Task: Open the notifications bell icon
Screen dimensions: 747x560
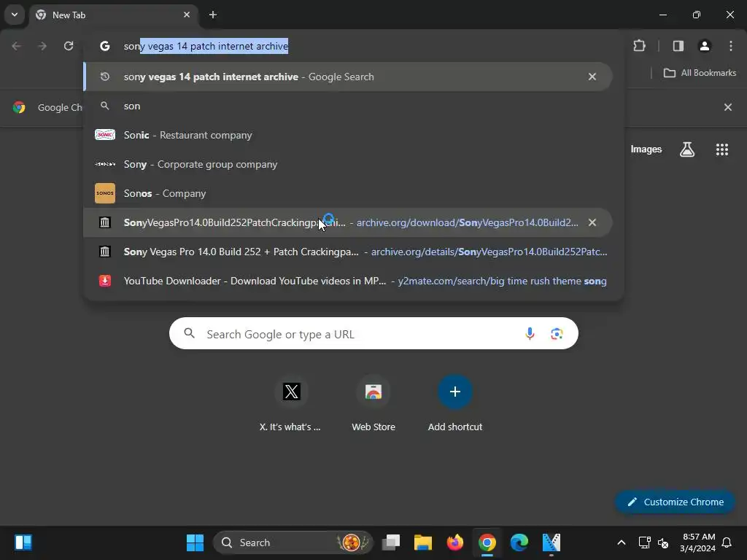Action: click(x=727, y=542)
